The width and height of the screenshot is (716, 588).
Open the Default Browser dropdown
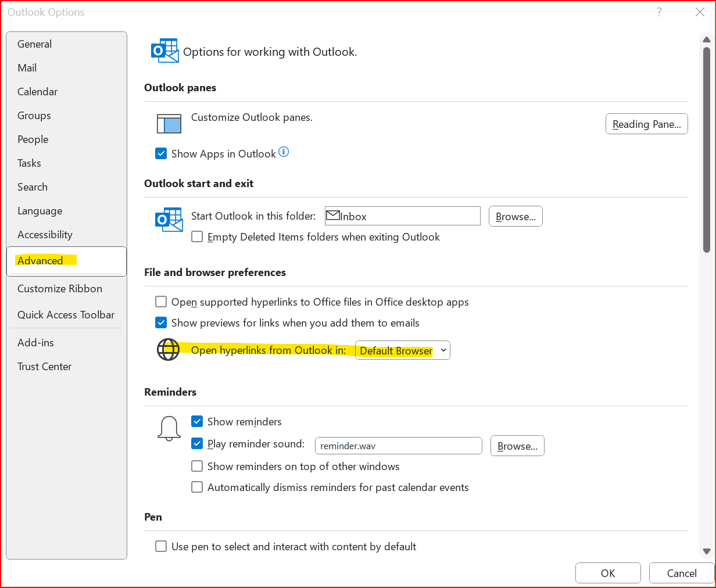(x=403, y=350)
